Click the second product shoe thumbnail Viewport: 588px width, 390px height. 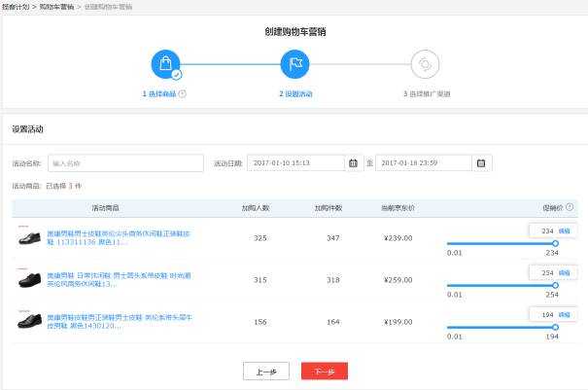click(x=30, y=280)
